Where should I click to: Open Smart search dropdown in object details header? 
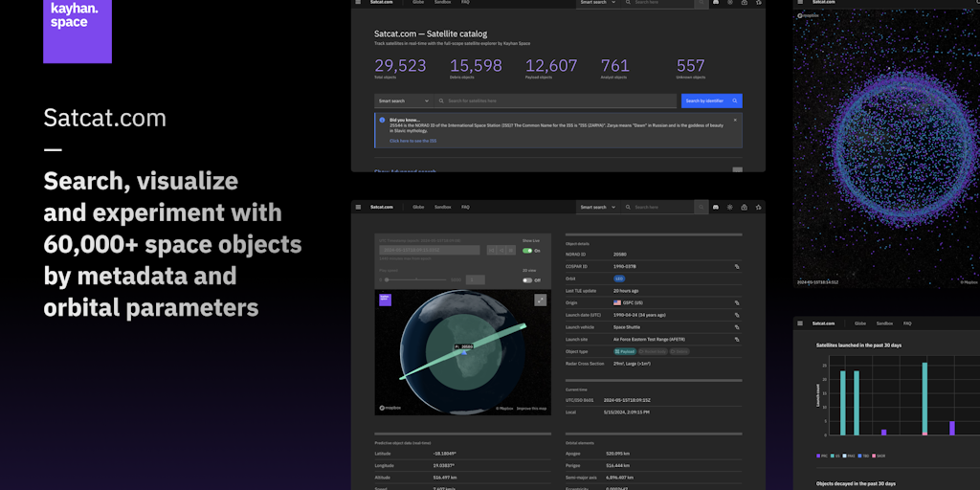(x=596, y=207)
